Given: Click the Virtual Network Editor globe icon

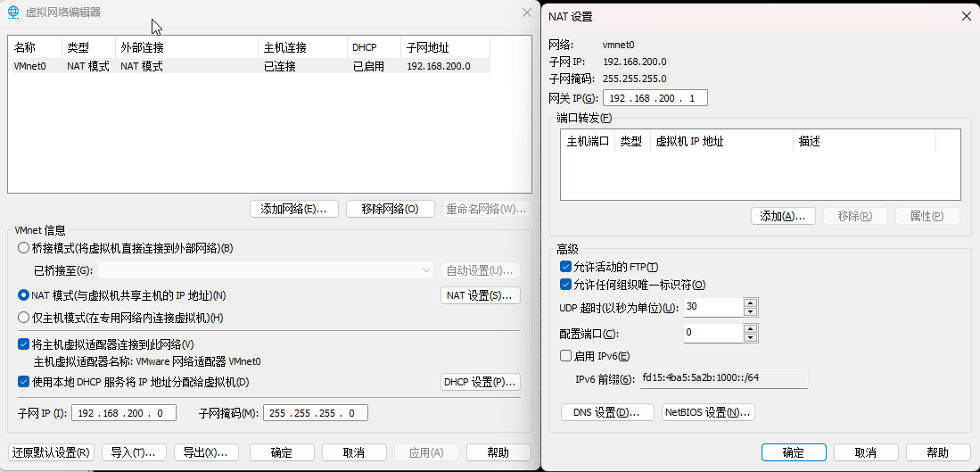Looking at the screenshot, I should pos(12,12).
